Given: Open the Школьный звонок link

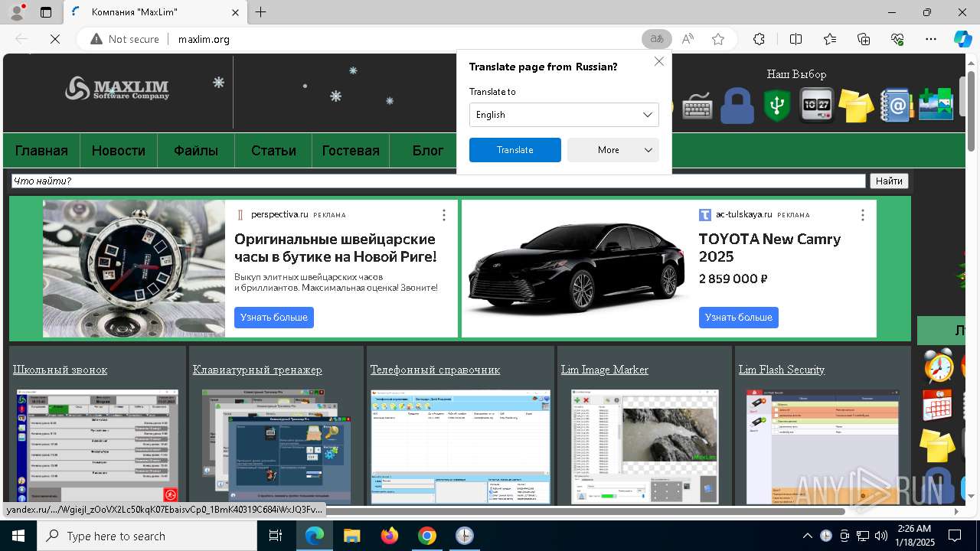Looking at the screenshot, I should 60,370.
